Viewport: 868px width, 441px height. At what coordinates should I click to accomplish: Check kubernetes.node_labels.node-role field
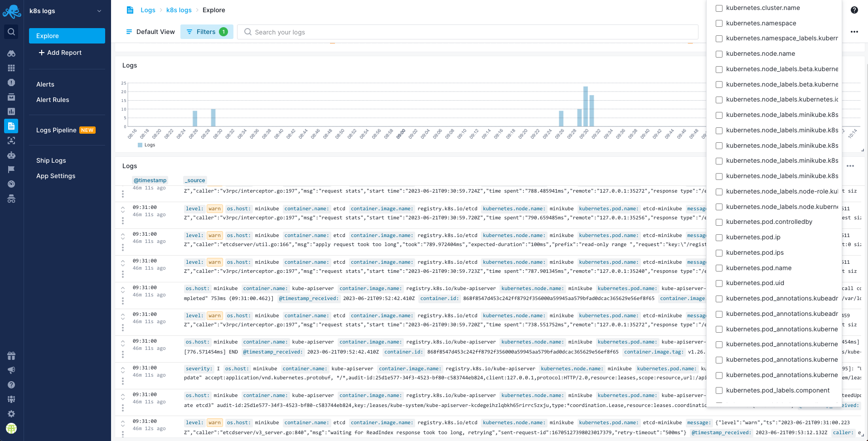[x=719, y=192]
